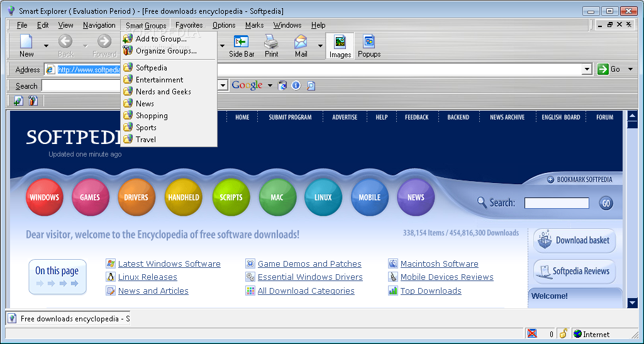Viewport: 644px width, 344px height.
Task: Expand the New button dropdown arrow
Action: click(x=46, y=45)
